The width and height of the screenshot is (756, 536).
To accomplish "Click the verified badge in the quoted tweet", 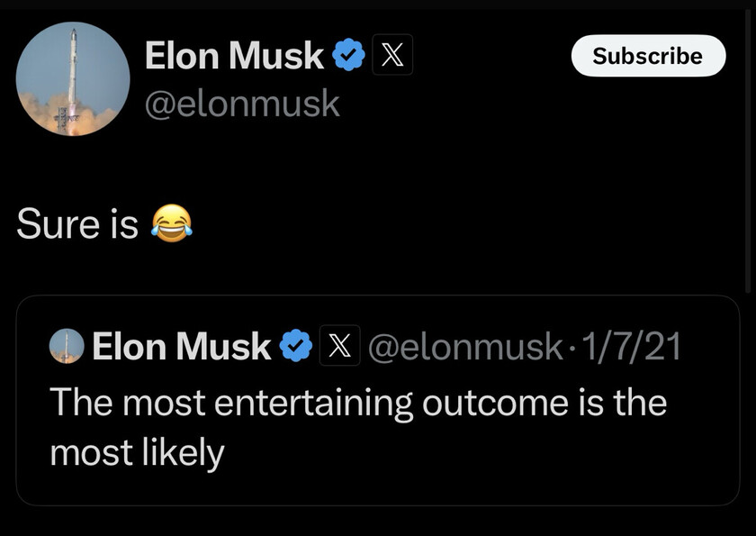I will (296, 345).
